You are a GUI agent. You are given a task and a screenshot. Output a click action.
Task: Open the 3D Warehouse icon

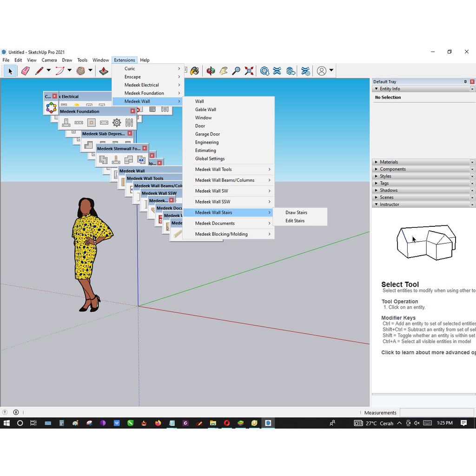[264, 71]
